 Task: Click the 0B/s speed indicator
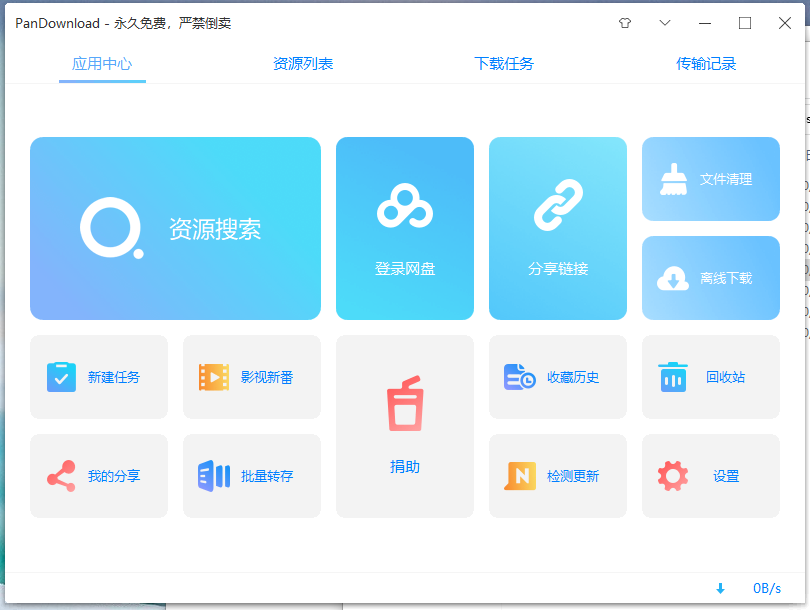(767, 588)
